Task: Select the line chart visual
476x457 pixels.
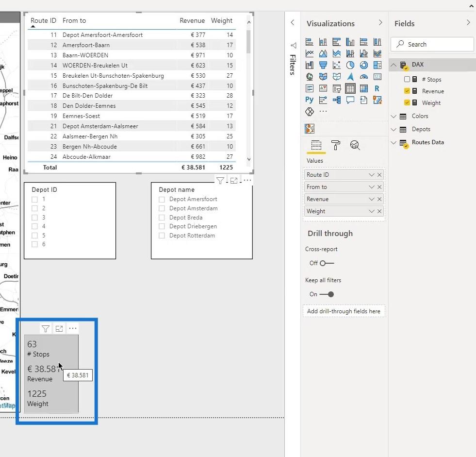Action: pos(310,53)
